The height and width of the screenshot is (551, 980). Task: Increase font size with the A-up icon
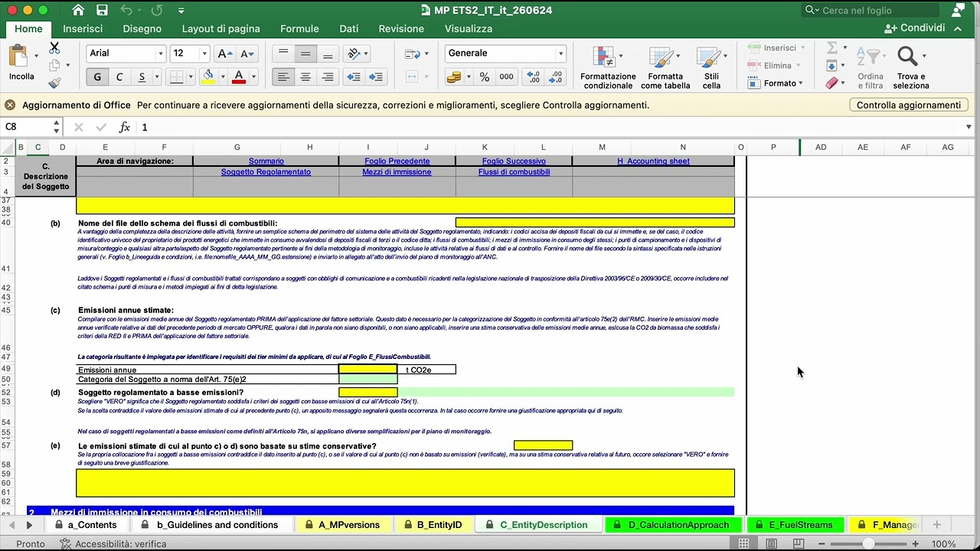(x=225, y=54)
